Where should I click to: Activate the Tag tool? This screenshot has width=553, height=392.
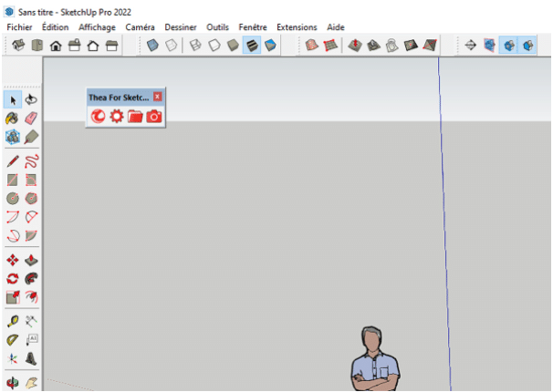31,137
